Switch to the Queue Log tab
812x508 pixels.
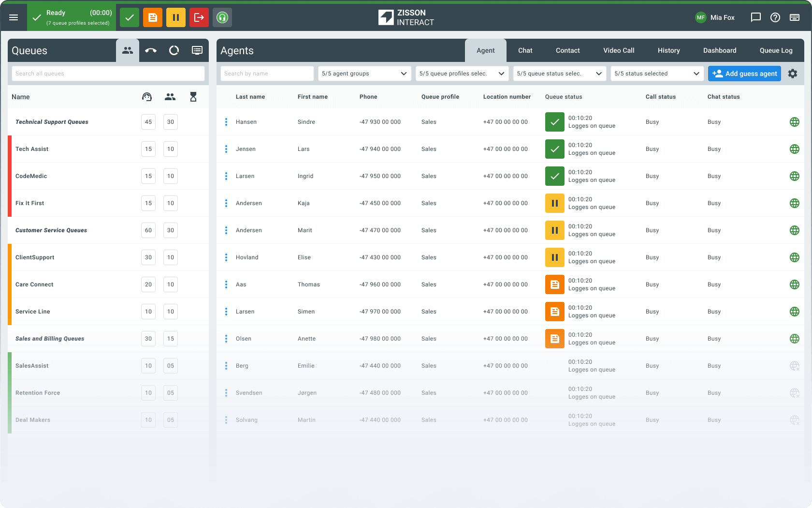pos(776,50)
